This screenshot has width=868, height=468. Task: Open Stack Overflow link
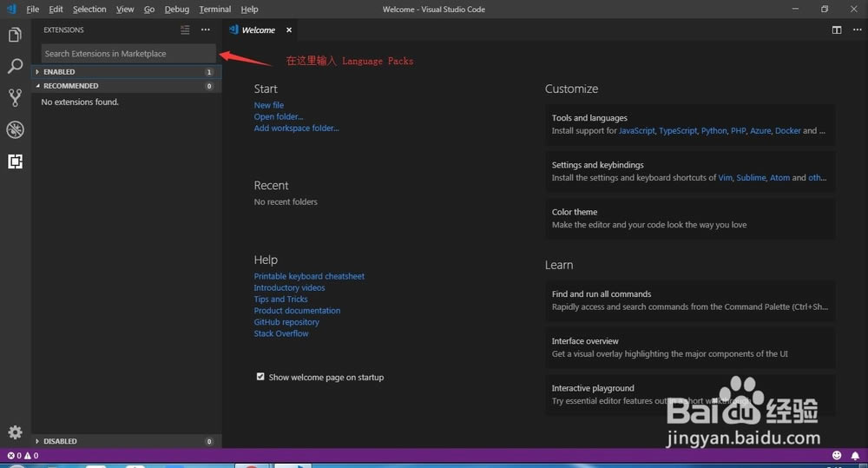280,333
